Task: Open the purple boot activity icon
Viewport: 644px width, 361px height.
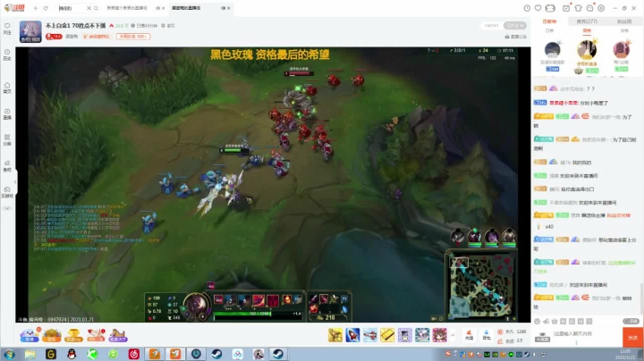Action: pos(118,335)
